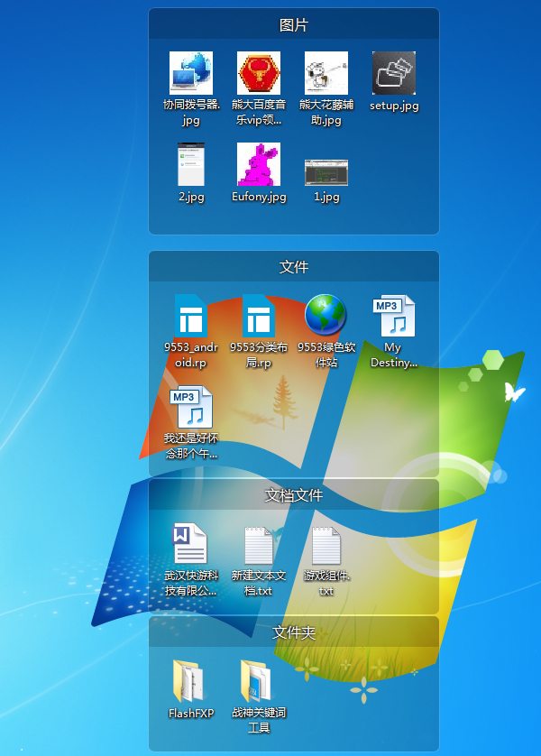Open the 武汉快游科技有限公 Word document
Image resolution: width=541 pixels, height=756 pixels.
(x=190, y=543)
